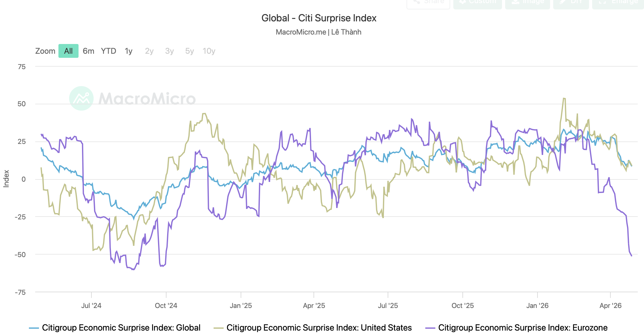Download chart via Image button
Viewport: 644px width, 335px height.
[x=527, y=3]
